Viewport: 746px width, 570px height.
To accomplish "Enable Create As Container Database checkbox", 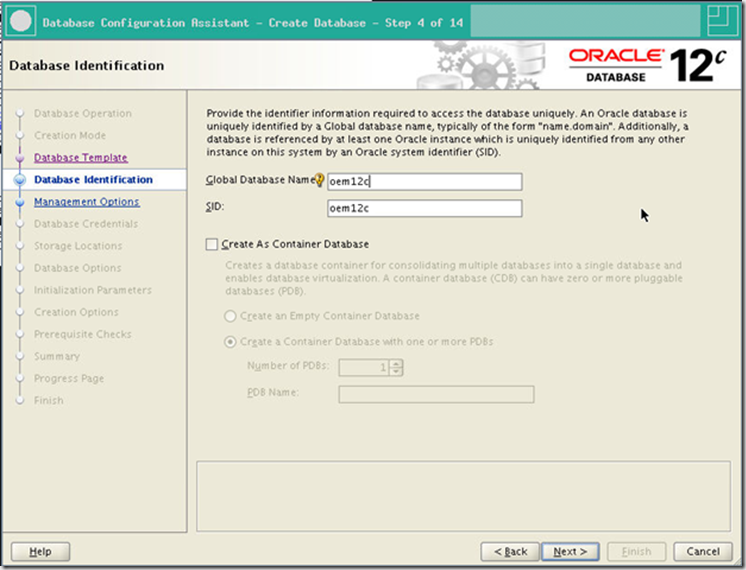I will pos(212,244).
